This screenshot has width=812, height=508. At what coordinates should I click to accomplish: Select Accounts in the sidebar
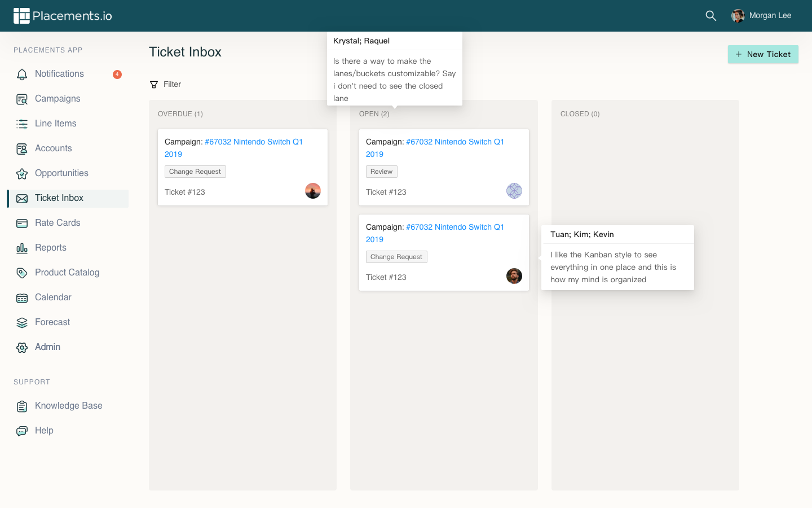[53, 148]
